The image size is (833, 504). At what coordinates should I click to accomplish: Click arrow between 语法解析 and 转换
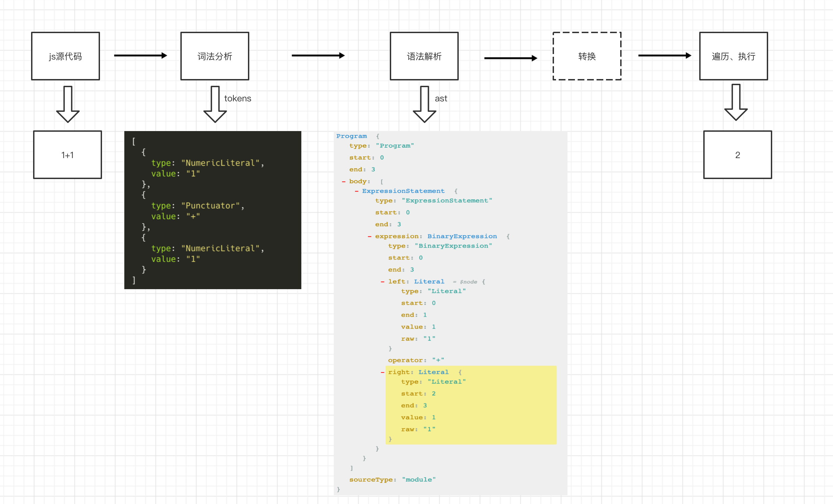pyautogui.click(x=510, y=58)
